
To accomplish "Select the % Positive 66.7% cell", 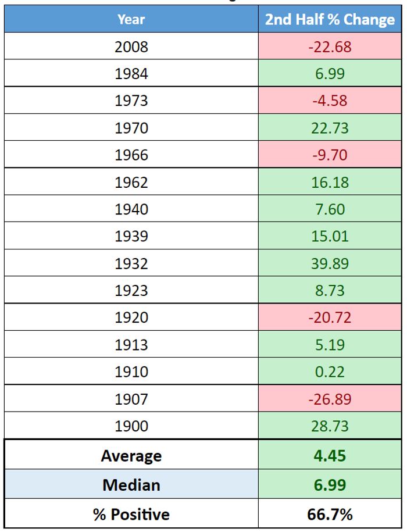I will click(x=330, y=514).
